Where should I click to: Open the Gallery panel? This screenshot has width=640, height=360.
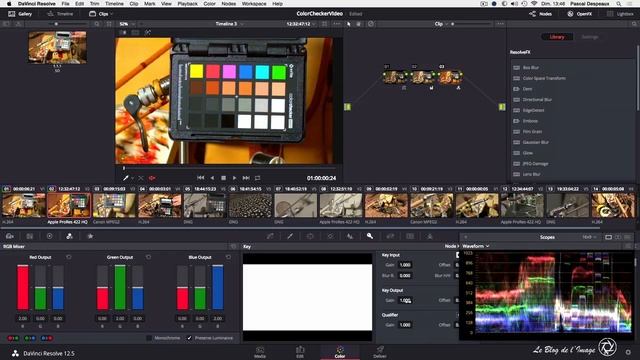pos(20,14)
